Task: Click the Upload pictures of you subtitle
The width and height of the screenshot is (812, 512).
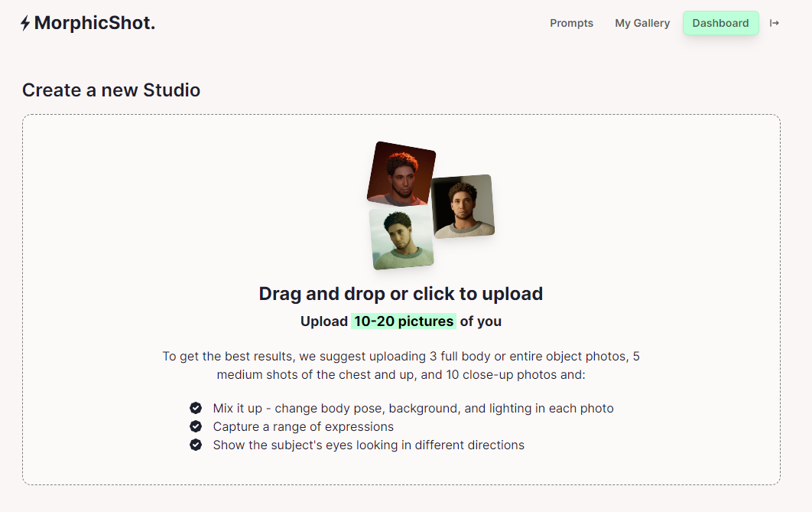Action: point(401,321)
